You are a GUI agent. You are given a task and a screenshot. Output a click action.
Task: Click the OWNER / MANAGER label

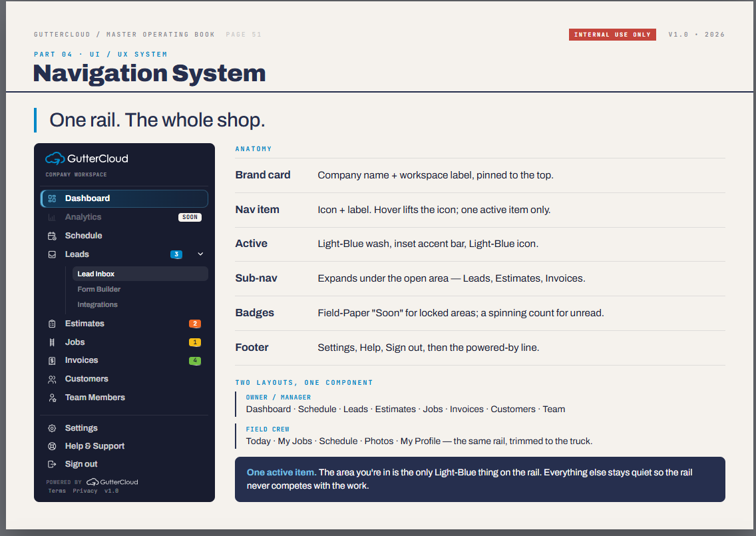tap(278, 398)
